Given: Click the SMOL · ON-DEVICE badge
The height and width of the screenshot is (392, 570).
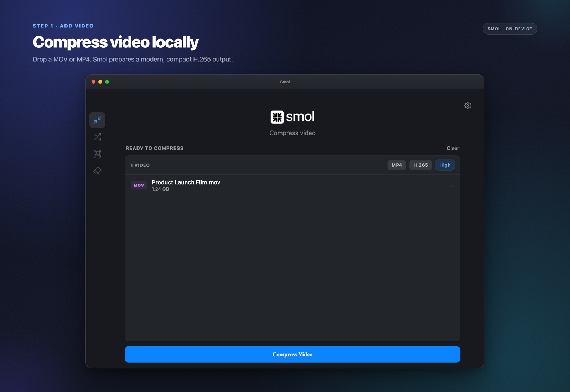Looking at the screenshot, I should point(510,29).
